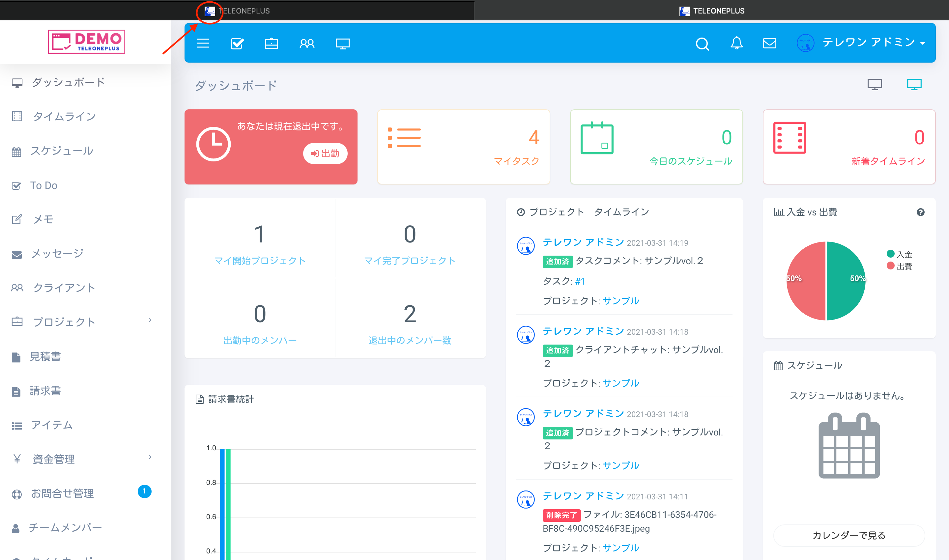Open the 新着タイムライン card
The height and width of the screenshot is (560, 949).
849,147
